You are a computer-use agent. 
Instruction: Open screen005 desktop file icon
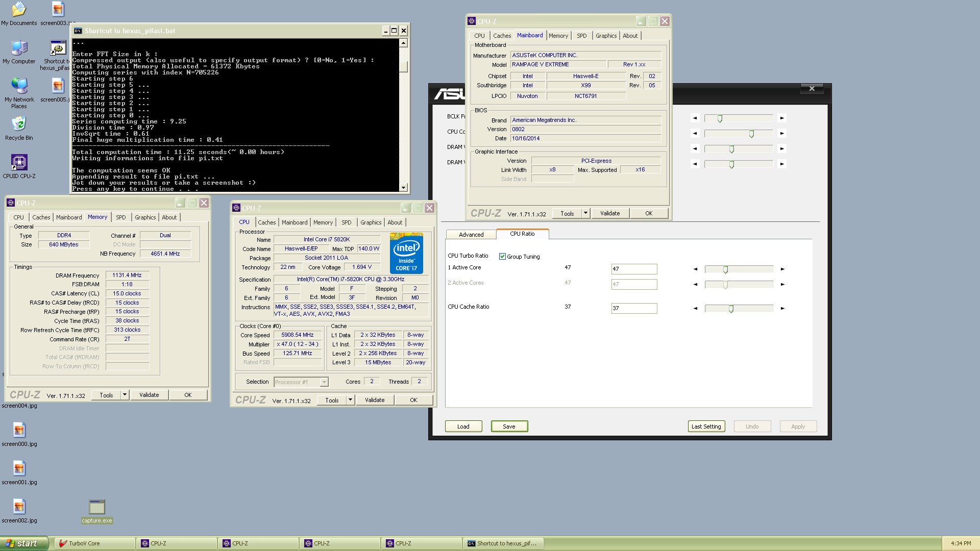pyautogui.click(x=58, y=90)
